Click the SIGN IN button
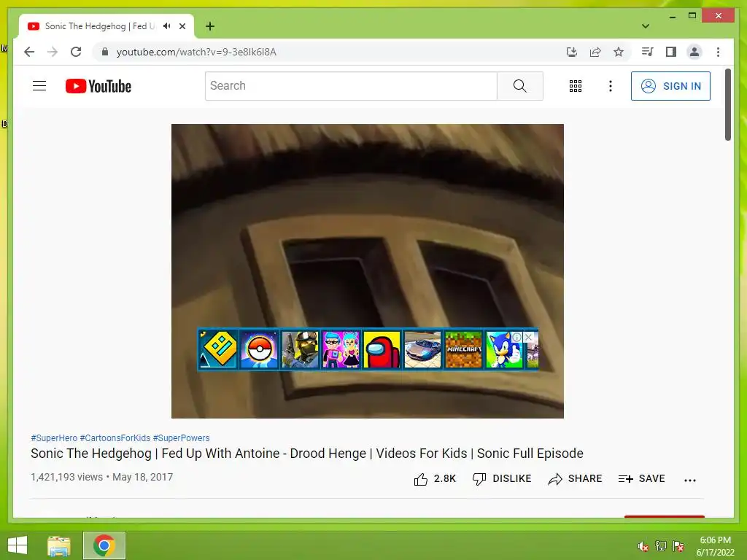This screenshot has width=747, height=560. coord(670,86)
